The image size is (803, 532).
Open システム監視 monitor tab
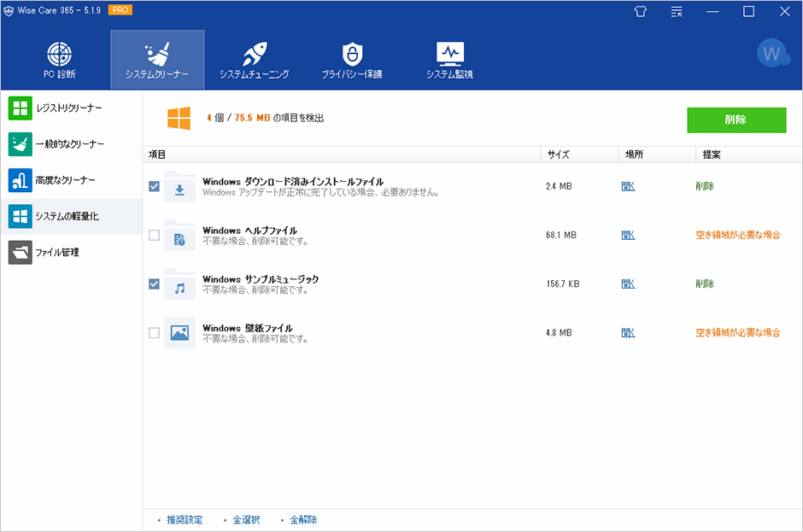(x=449, y=60)
